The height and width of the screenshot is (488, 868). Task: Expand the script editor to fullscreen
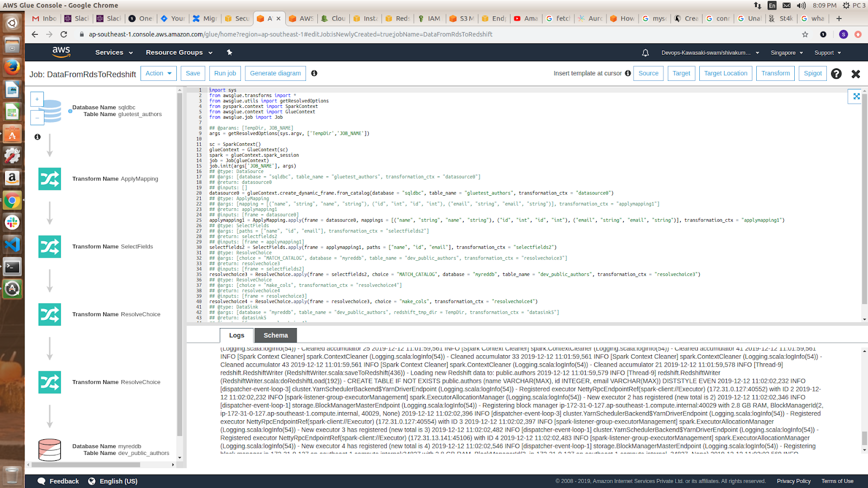coord(856,97)
